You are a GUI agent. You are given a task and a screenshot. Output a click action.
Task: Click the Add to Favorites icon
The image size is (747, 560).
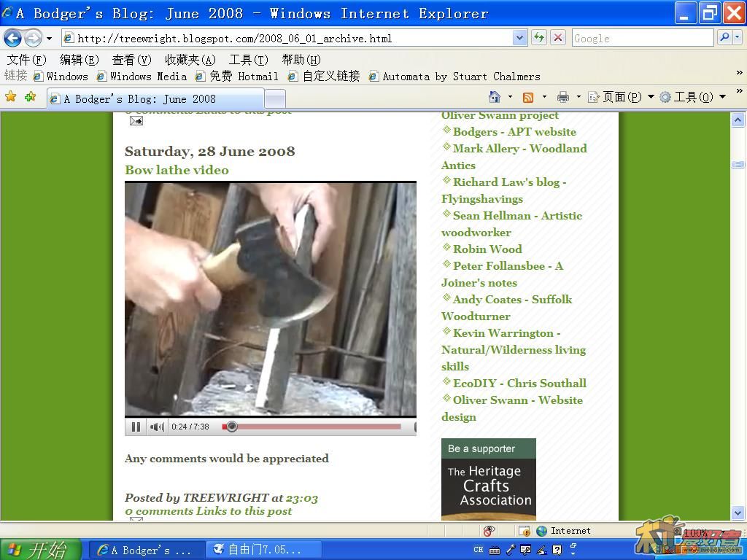30,97
